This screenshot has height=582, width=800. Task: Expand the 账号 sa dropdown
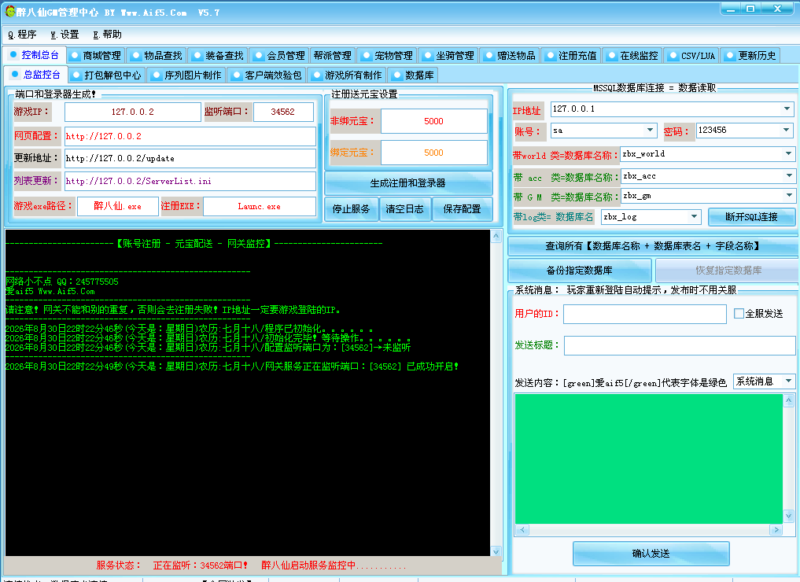point(650,130)
